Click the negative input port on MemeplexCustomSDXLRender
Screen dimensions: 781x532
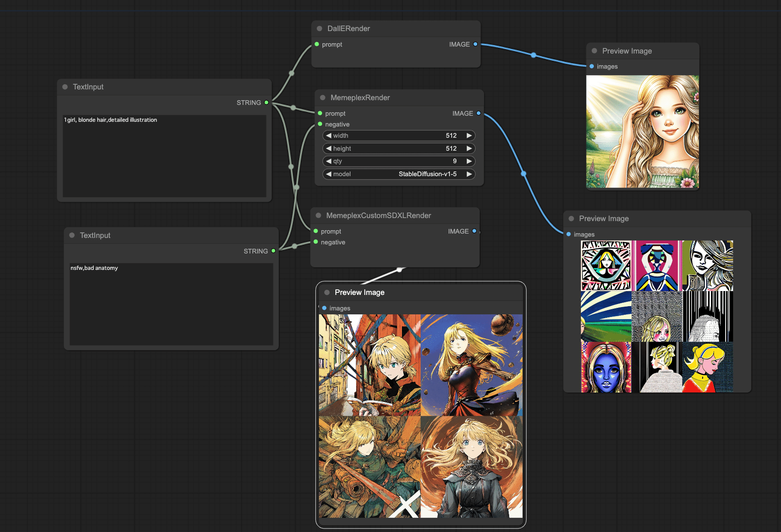pos(316,242)
